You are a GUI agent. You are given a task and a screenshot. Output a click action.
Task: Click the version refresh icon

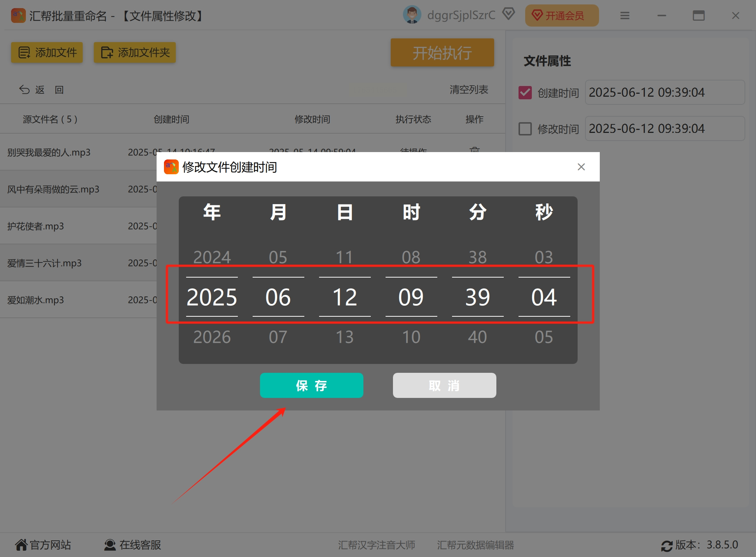tap(667, 546)
